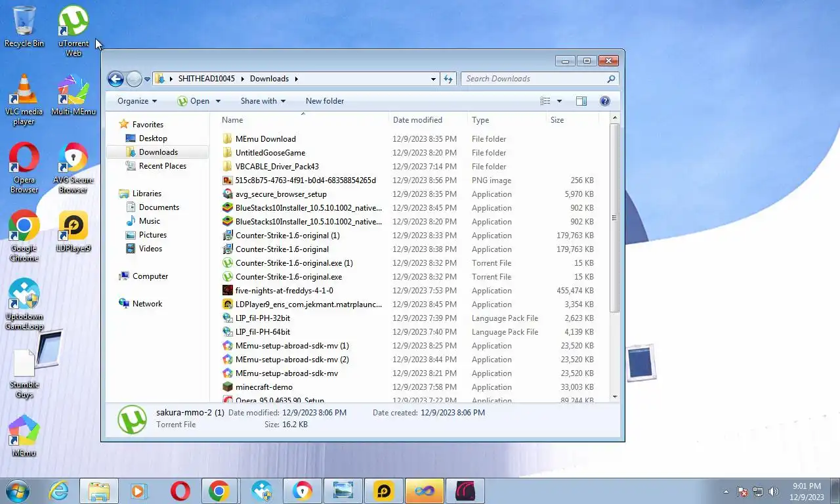Open the Organize dropdown menu

(x=137, y=101)
